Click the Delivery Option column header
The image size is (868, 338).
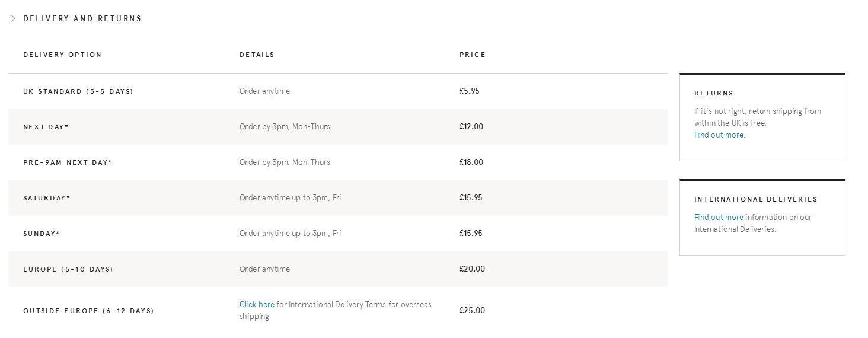click(x=62, y=55)
